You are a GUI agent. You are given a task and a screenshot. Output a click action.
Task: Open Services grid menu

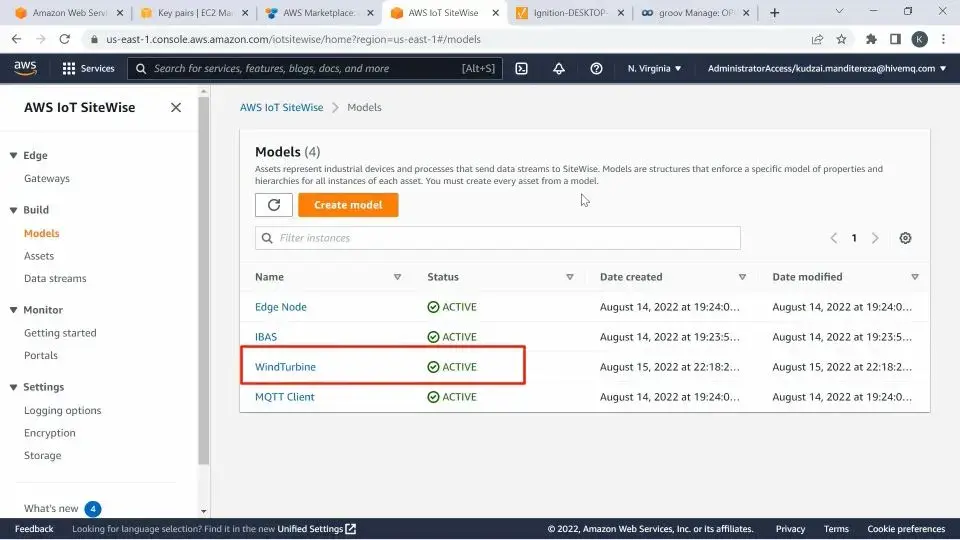[x=88, y=69]
